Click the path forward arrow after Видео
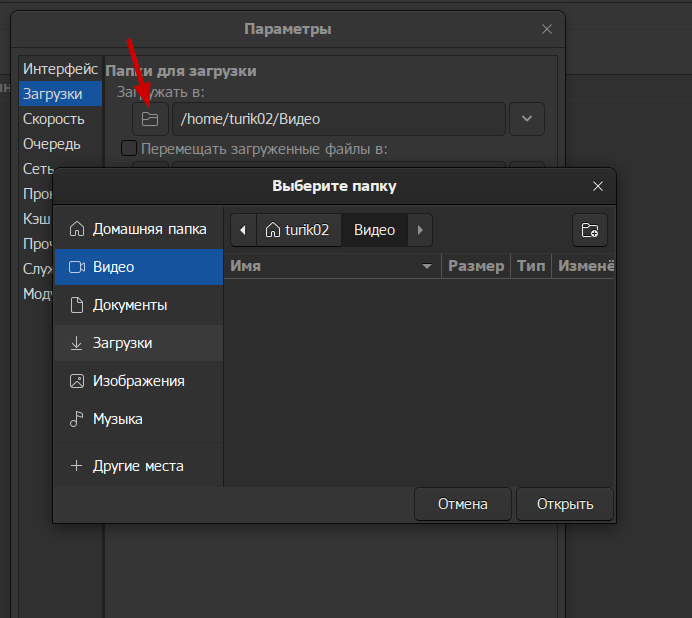Screen dimensions: 692x618 click(x=420, y=230)
